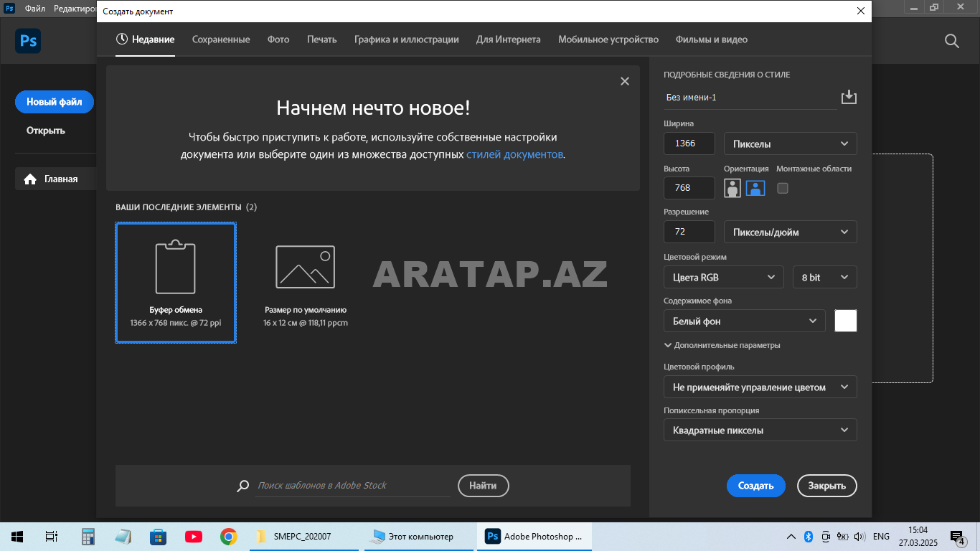Click the save document preset icon
980x551 pixels.
pyautogui.click(x=849, y=97)
